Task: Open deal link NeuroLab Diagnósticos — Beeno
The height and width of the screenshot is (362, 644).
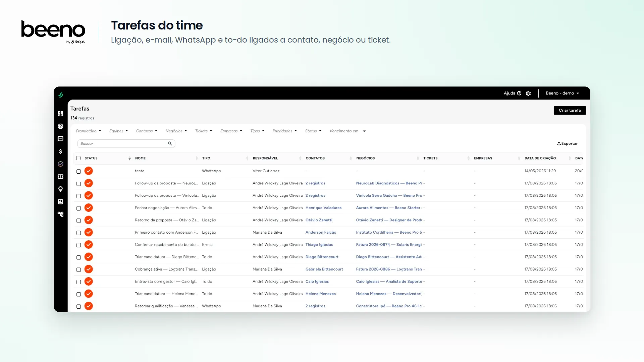Action: [389, 183]
